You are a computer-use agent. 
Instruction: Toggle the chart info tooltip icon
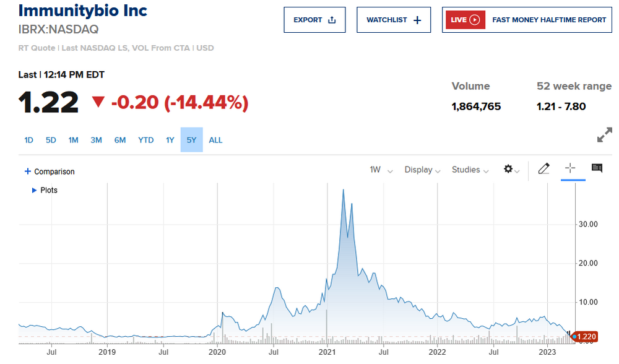pyautogui.click(x=597, y=168)
